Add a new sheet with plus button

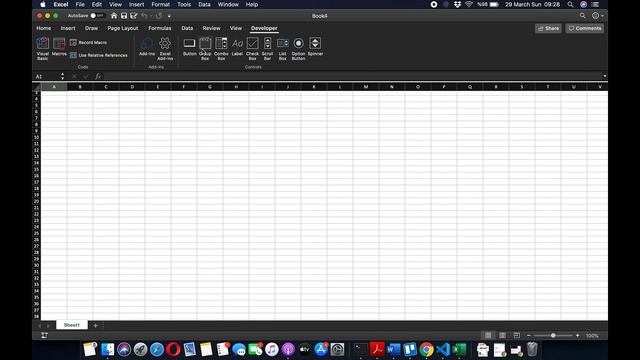tap(95, 326)
